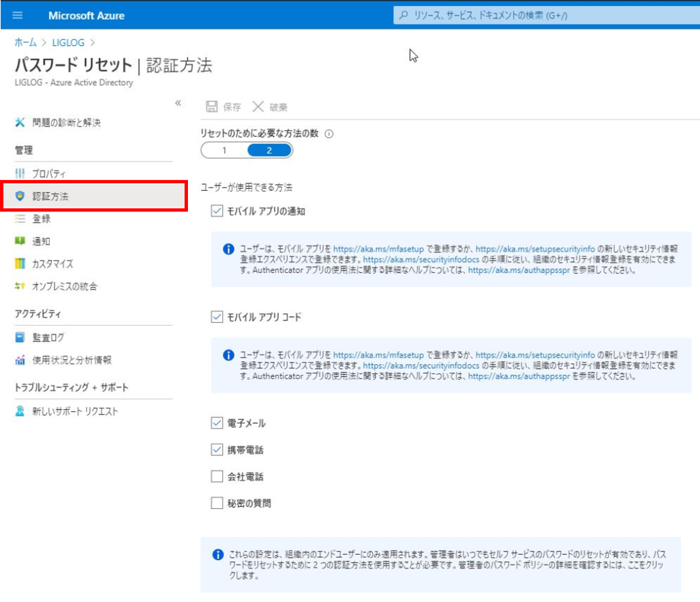Viewport: 700px width, 602px height.
Task: Click the 登録 list icon
Action: (x=20, y=219)
